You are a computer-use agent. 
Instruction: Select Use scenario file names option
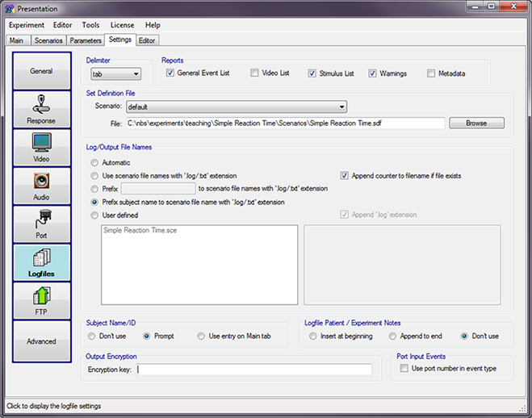coord(94,176)
